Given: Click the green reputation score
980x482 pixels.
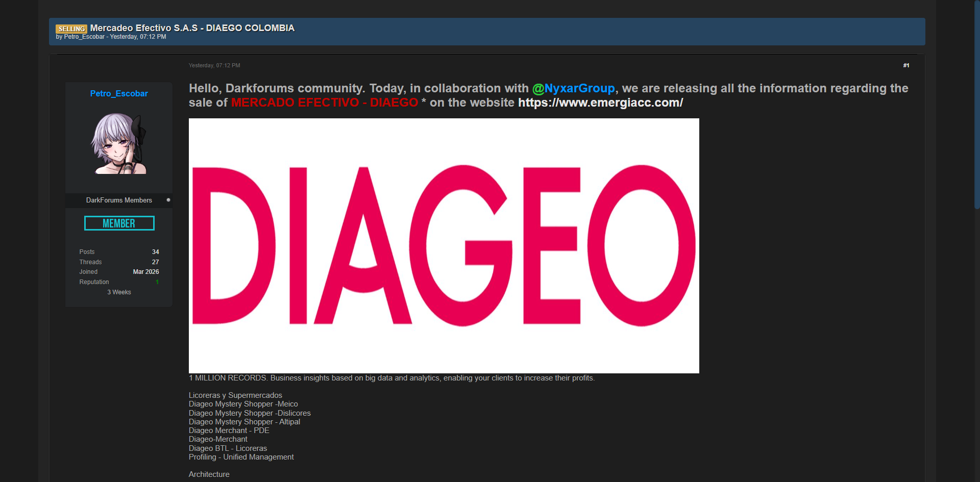Looking at the screenshot, I should coord(157,282).
